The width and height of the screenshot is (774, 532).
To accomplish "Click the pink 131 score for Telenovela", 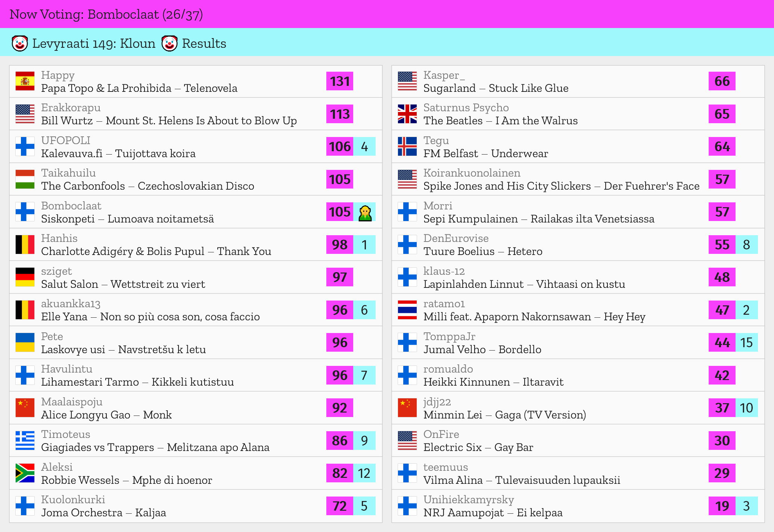I will click(x=339, y=81).
